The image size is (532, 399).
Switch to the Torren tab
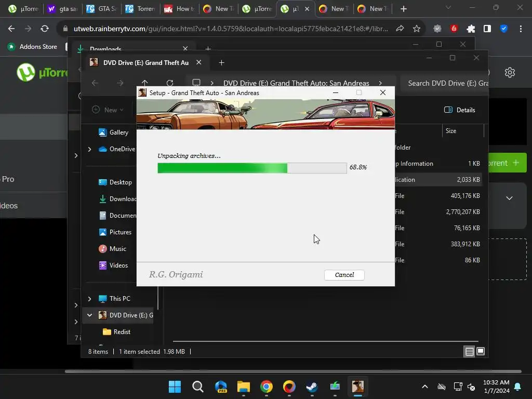(x=140, y=9)
